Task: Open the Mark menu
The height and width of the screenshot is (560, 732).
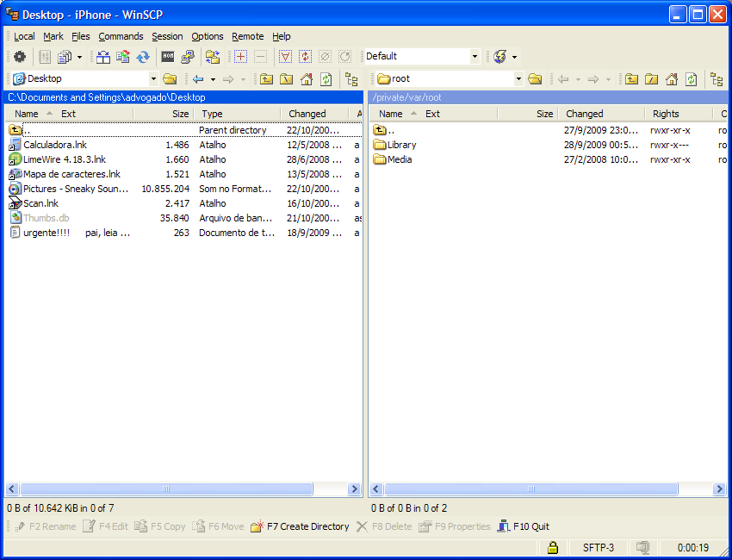Action: [x=53, y=36]
